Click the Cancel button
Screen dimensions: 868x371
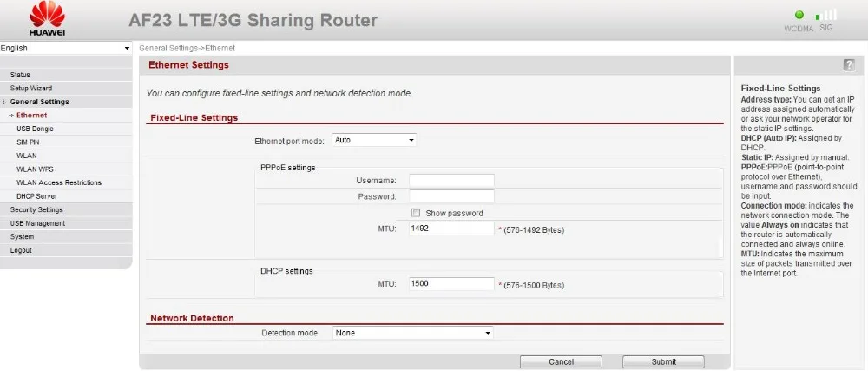coord(561,361)
